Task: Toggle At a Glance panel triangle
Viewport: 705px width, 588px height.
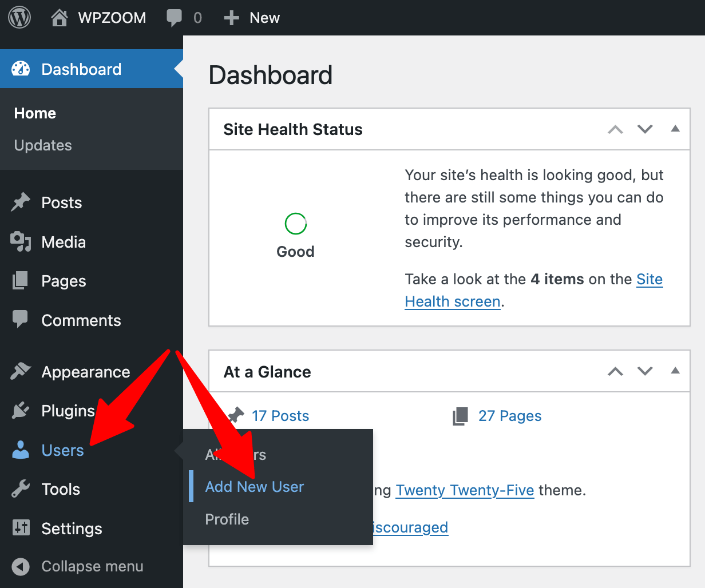Action: [675, 371]
